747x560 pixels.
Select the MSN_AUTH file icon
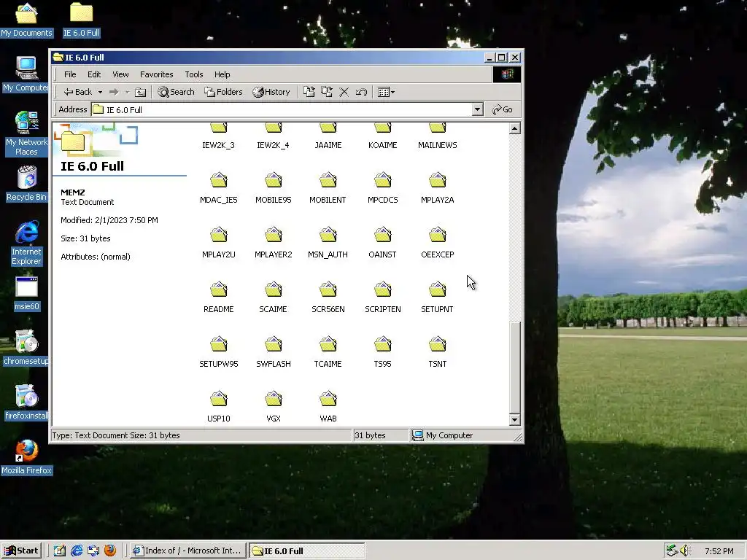328,236
